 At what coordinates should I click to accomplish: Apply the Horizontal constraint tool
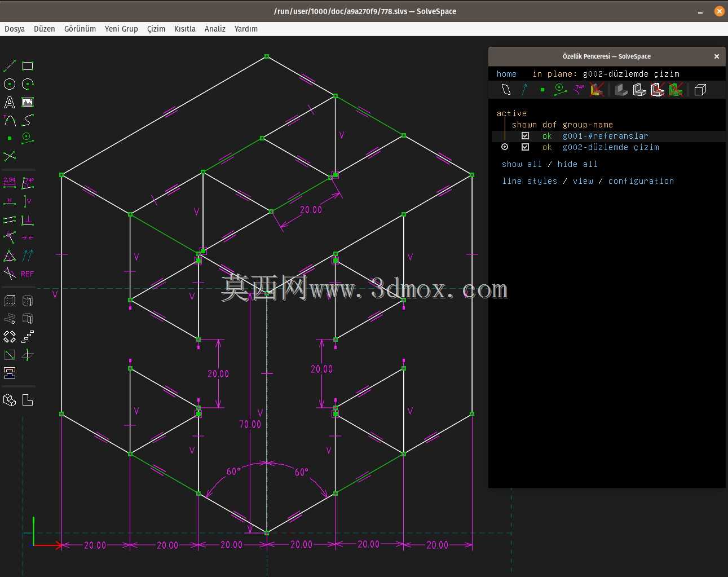[x=10, y=201]
